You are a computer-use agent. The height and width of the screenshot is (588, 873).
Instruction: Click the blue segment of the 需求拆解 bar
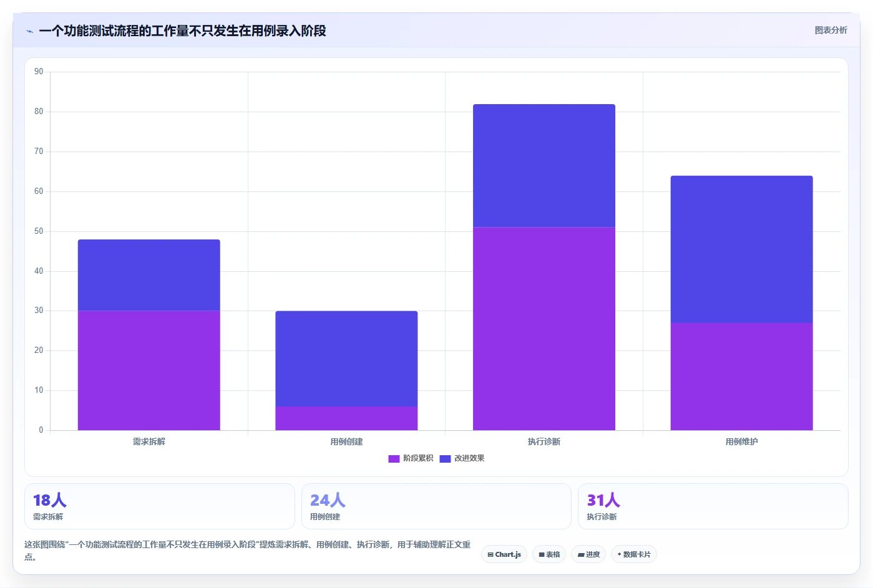pyautogui.click(x=149, y=275)
